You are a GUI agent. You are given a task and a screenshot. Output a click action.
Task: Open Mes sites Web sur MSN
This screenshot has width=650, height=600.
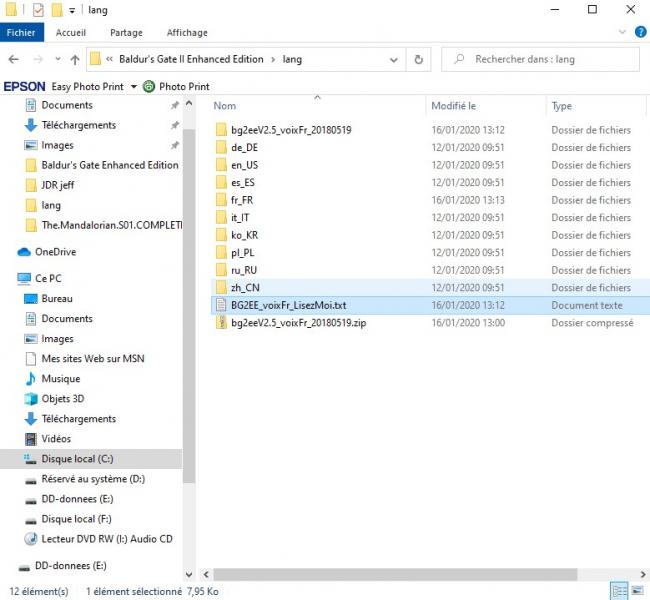tap(93, 358)
